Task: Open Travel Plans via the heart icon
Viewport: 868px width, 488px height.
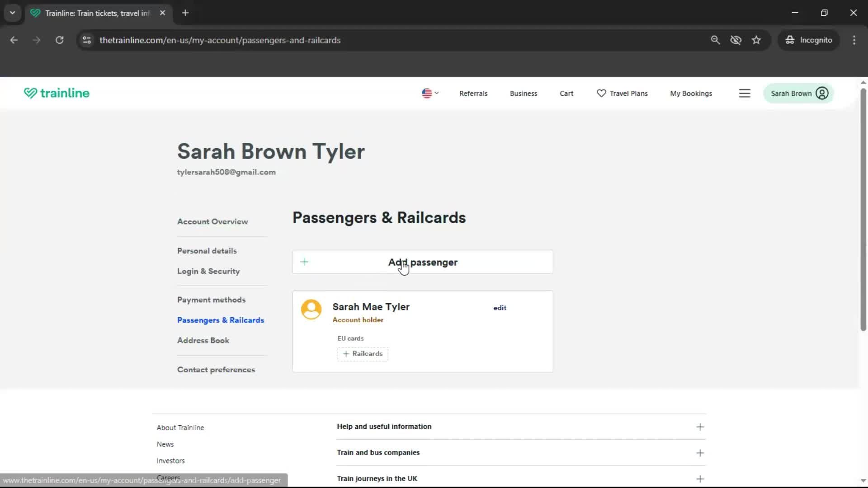Action: click(x=601, y=93)
